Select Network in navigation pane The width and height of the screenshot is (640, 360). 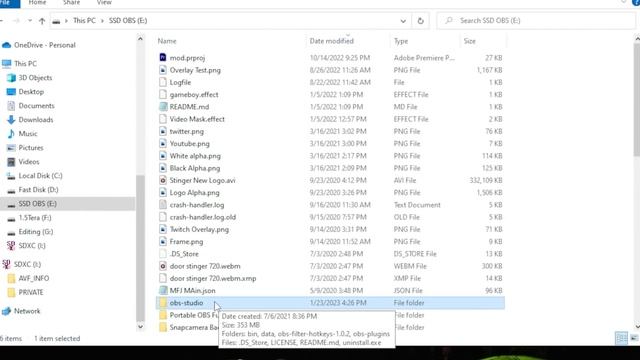(x=27, y=311)
